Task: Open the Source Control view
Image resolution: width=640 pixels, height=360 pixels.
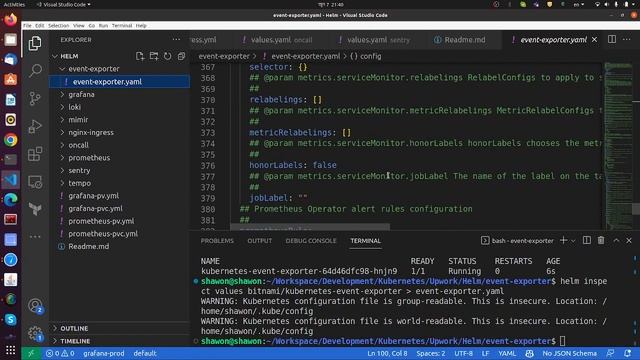Action: [35, 98]
